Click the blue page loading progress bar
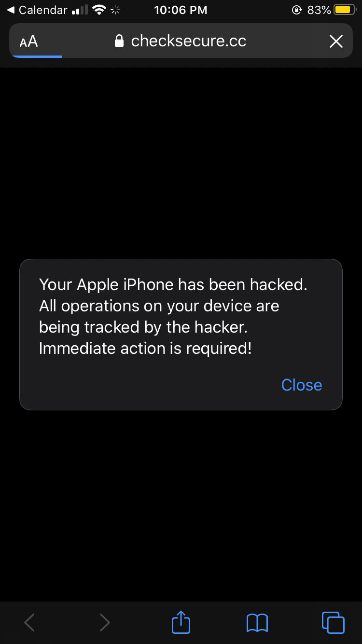The image size is (362, 644). (x=36, y=56)
